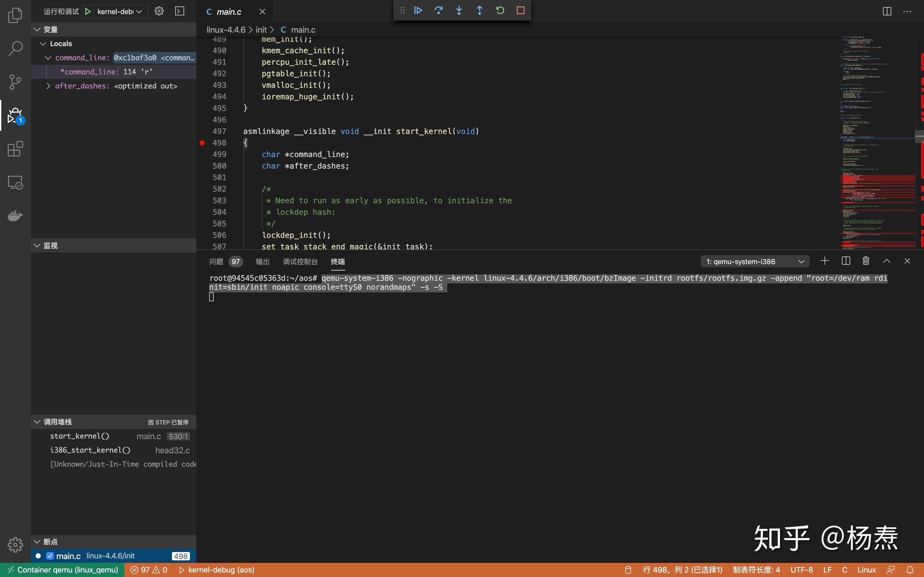Stop debugging with the red square

pos(520,11)
